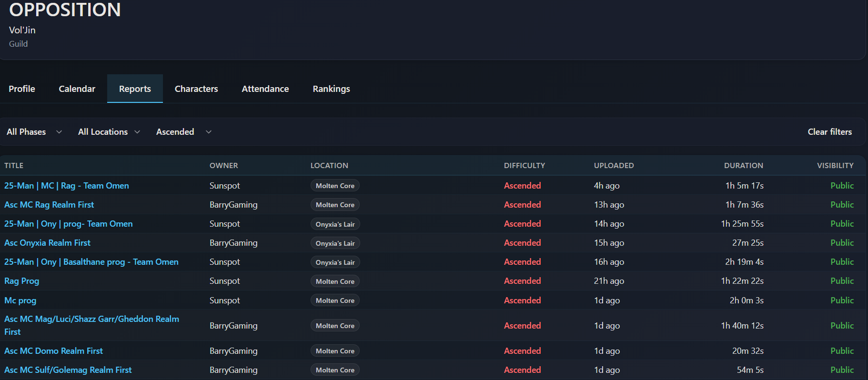Viewport: 868px width, 380px height.
Task: Open the Attendance tab
Action: (265, 89)
